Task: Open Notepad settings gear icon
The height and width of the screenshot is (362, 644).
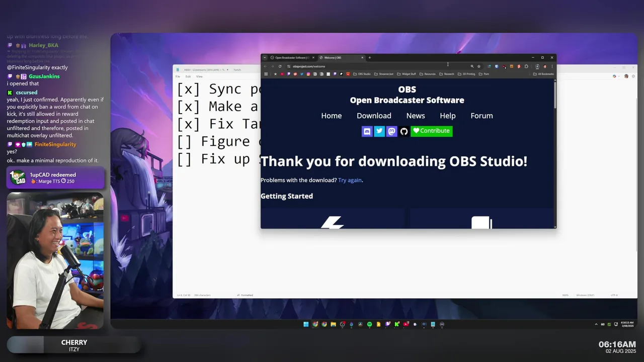Action: pos(633,76)
